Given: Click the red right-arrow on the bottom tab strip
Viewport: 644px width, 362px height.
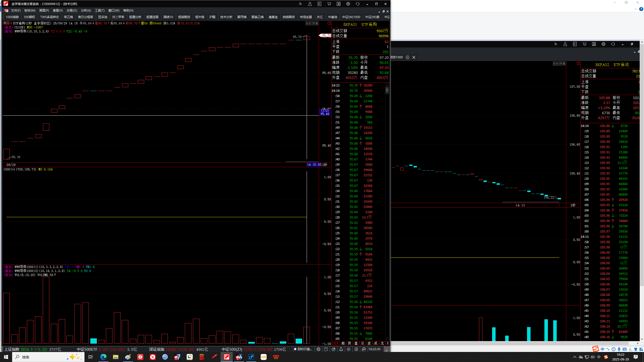Looking at the screenshot, I should (337, 343).
